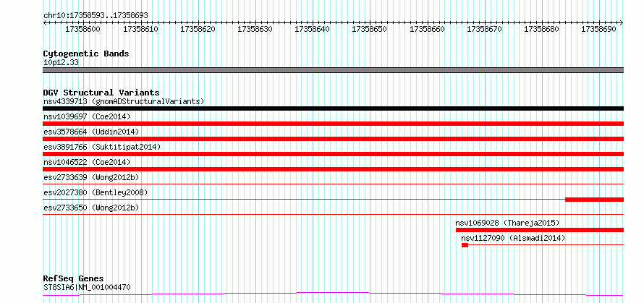The height and width of the screenshot is (303, 644).
Task: Click the ST8SIA6|NM_001004470 gene label
Action: pos(87,287)
